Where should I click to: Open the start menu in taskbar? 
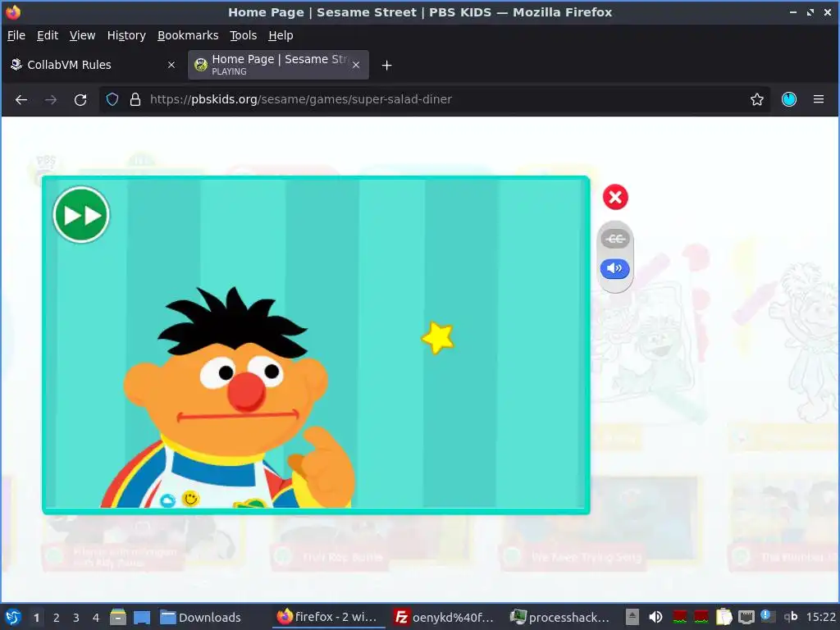[x=13, y=617]
